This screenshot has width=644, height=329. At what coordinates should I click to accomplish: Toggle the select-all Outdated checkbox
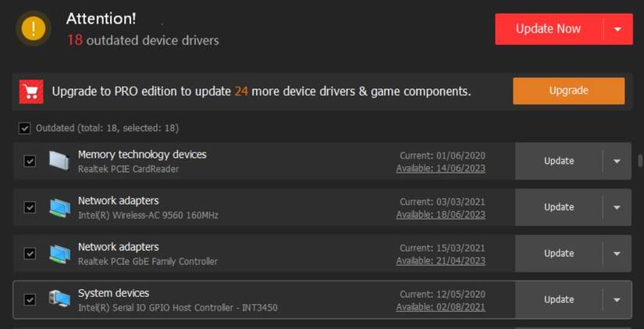[25, 127]
